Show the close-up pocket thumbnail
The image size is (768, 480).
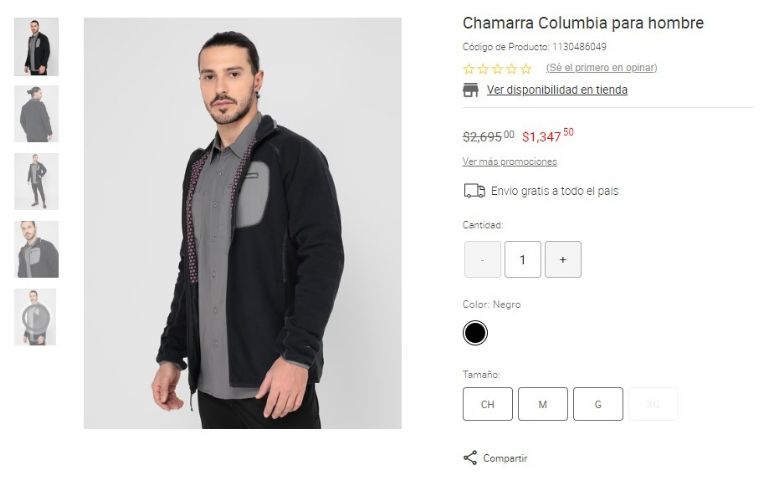coord(36,249)
